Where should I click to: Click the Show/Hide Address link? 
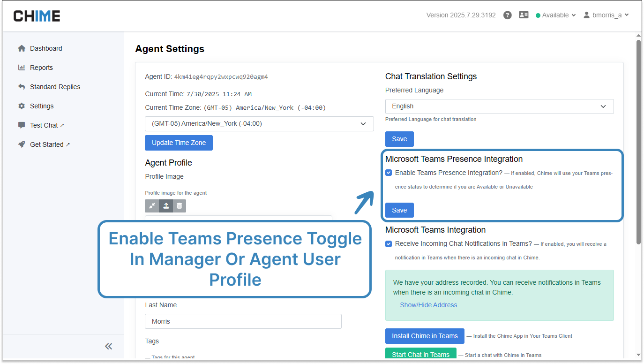coord(428,305)
